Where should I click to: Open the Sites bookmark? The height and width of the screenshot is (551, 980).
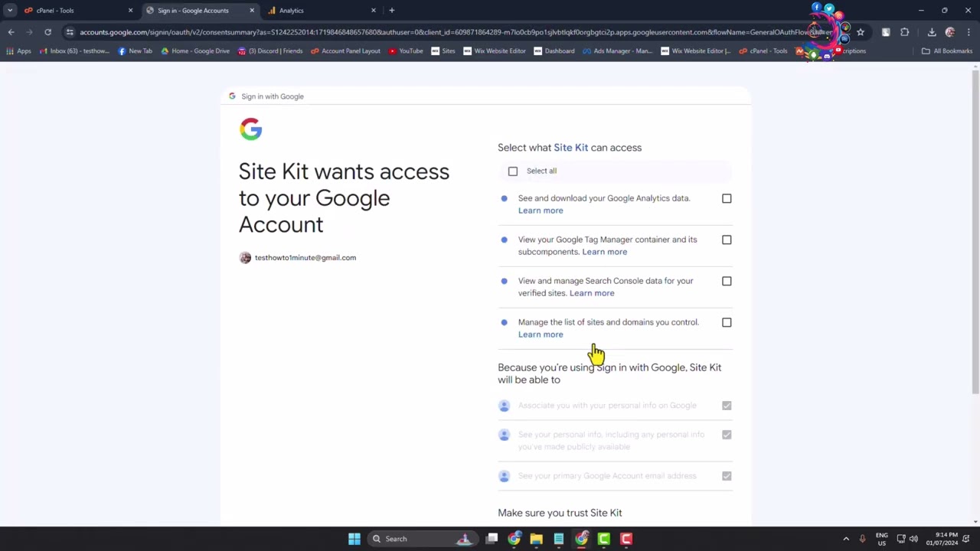(443, 51)
